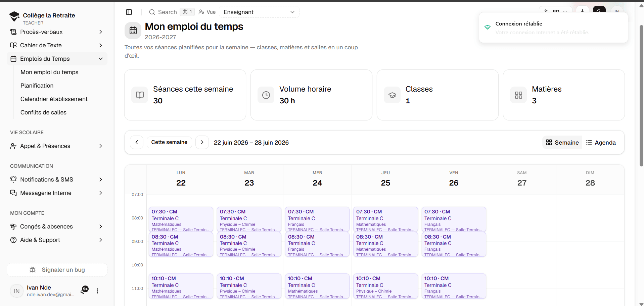Open Conflits de salles submenu item
The image size is (644, 306).
point(43,112)
